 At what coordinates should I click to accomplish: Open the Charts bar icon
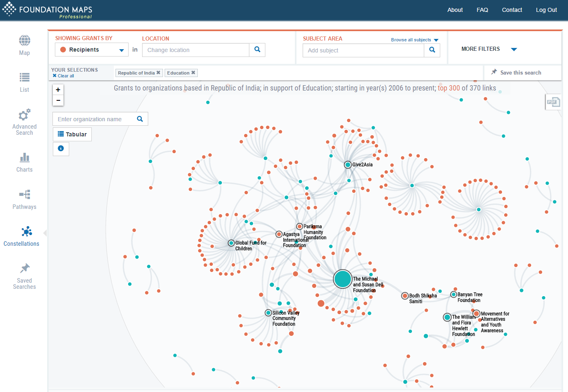25,157
